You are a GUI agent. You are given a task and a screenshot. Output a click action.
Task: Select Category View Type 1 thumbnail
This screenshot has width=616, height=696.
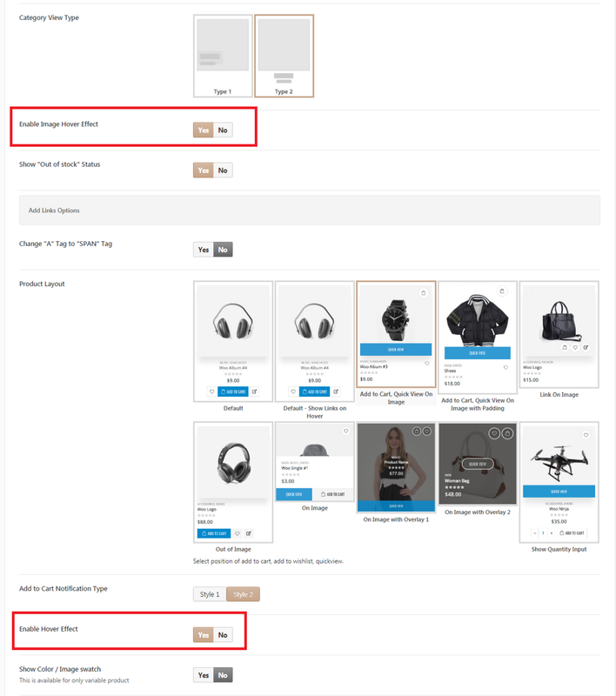tap(223, 56)
